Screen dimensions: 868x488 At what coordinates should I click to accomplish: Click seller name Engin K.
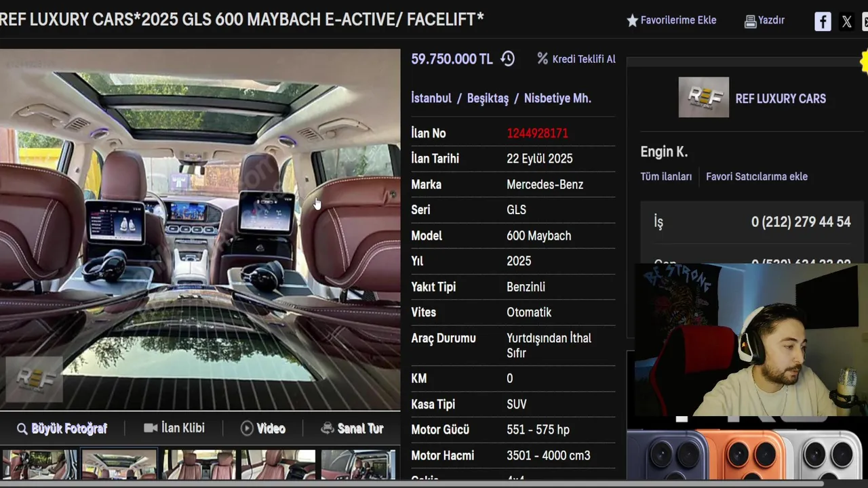664,152
